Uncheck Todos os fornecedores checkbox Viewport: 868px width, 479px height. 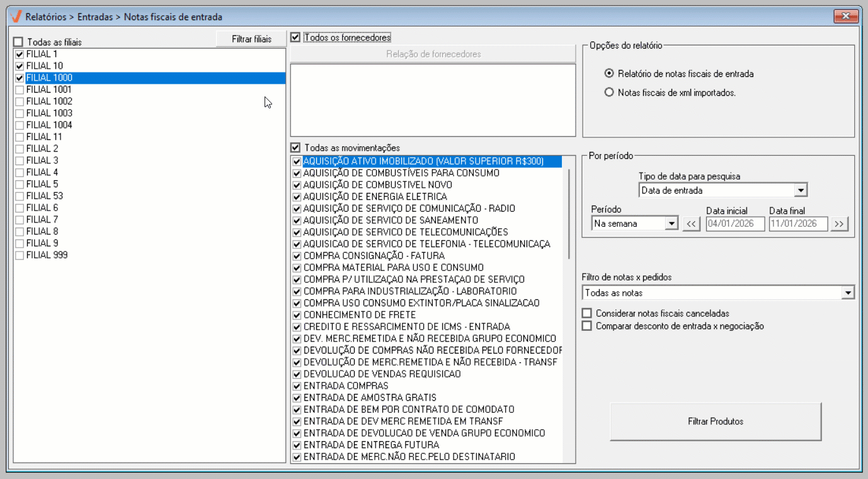(295, 38)
